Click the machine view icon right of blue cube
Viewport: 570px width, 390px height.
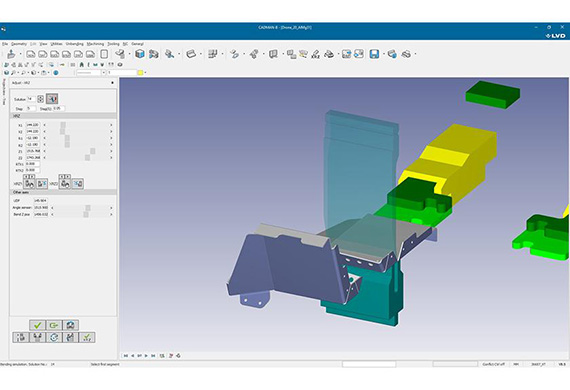(x=154, y=54)
